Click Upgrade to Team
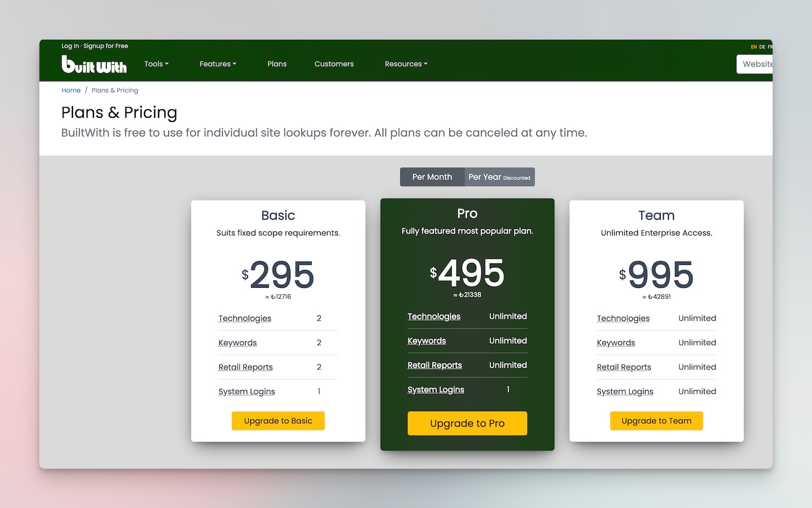Viewport: 812px width, 508px height. click(x=656, y=420)
